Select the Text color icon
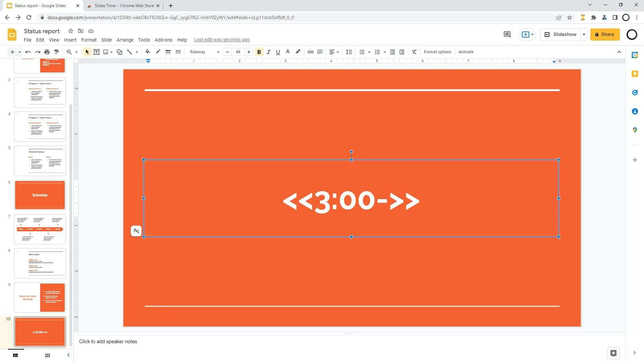Image resolution: width=644 pixels, height=362 pixels. click(x=287, y=52)
